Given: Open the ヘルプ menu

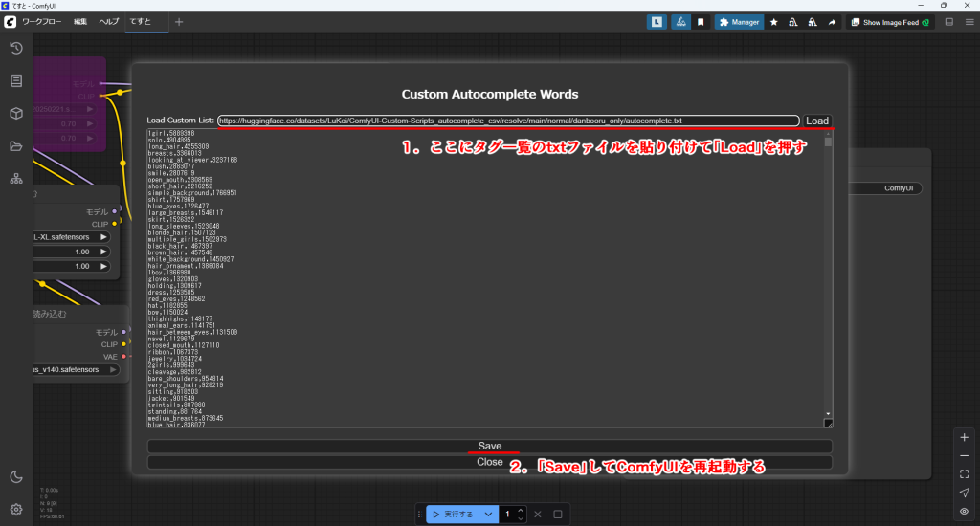Looking at the screenshot, I should tap(109, 22).
